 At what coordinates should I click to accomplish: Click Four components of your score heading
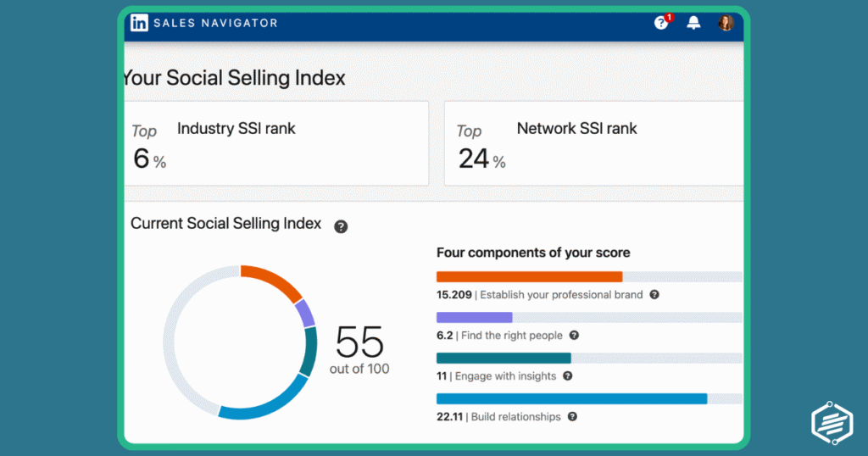(533, 253)
